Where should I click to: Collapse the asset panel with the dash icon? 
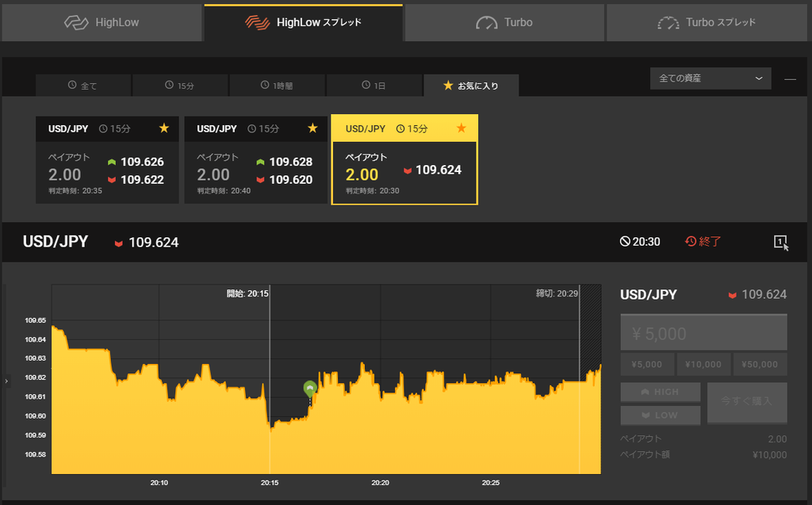[x=790, y=79]
